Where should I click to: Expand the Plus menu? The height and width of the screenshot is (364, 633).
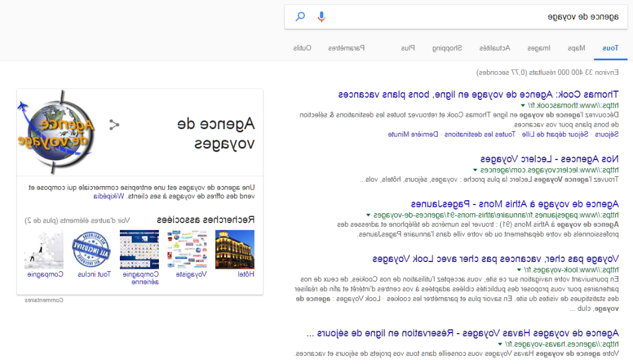point(408,48)
